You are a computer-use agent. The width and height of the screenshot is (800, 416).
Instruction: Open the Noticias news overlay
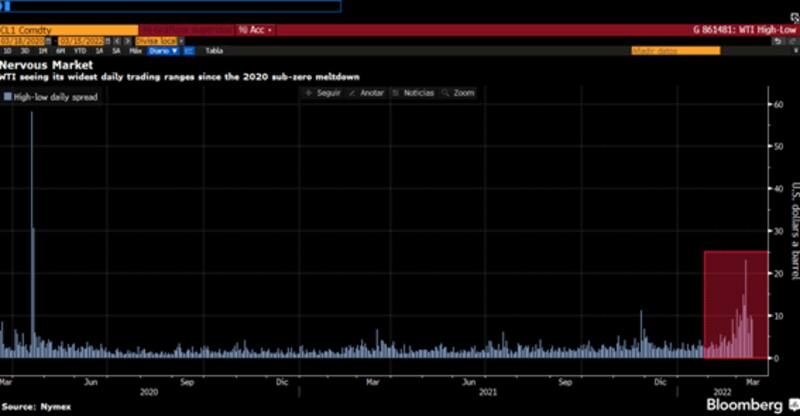click(413, 93)
